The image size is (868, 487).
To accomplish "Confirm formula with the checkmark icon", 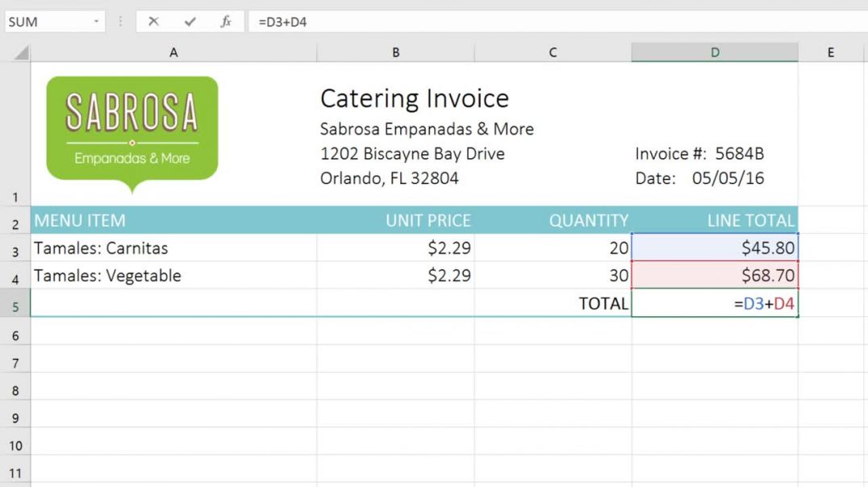I will pyautogui.click(x=190, y=22).
